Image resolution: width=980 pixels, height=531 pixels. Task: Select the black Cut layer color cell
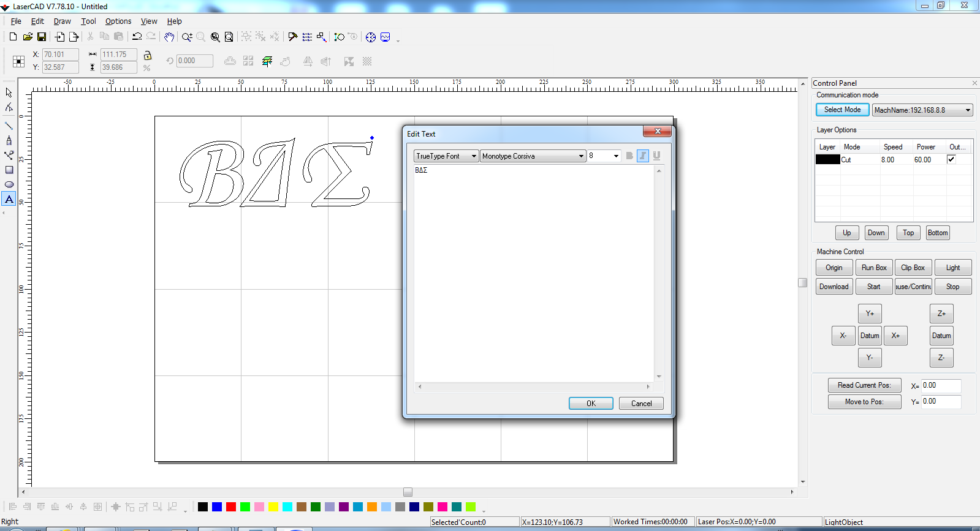pos(827,159)
